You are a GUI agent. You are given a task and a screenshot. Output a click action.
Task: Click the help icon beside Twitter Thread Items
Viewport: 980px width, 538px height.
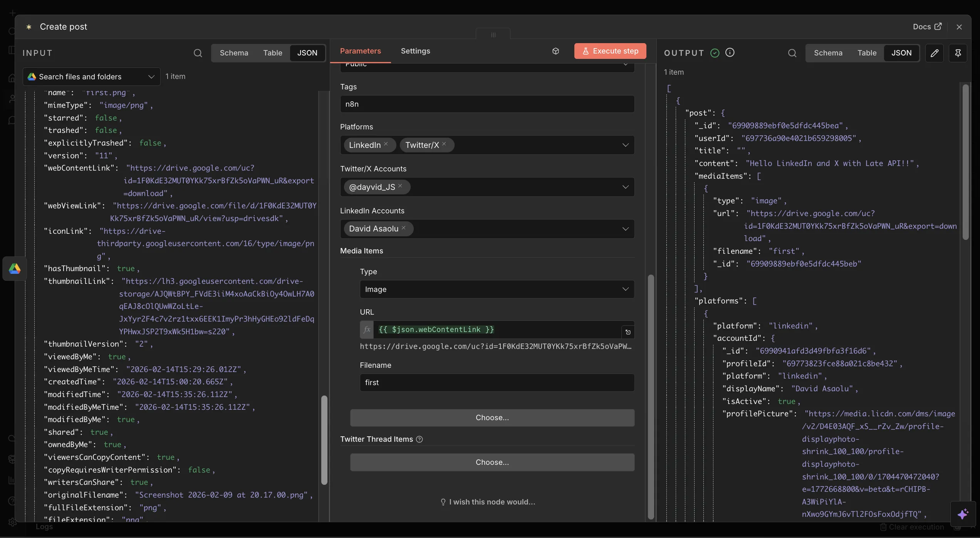(x=419, y=439)
